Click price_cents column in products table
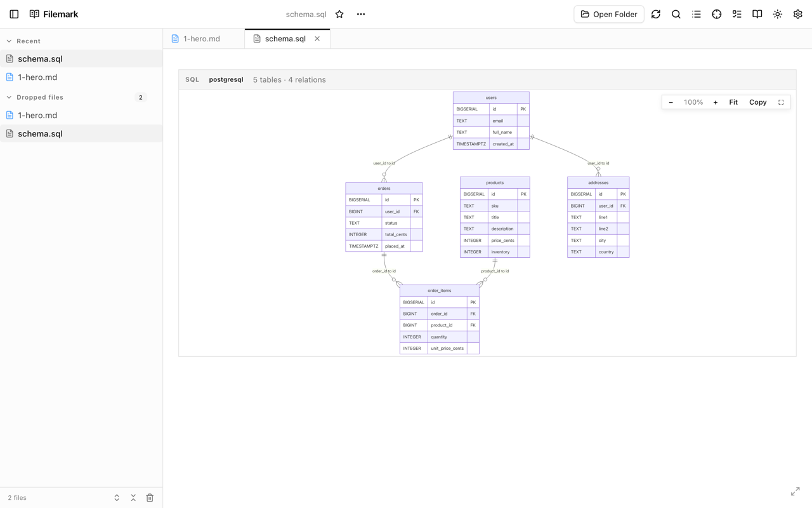Viewport: 812px width, 508px height. 502,241
